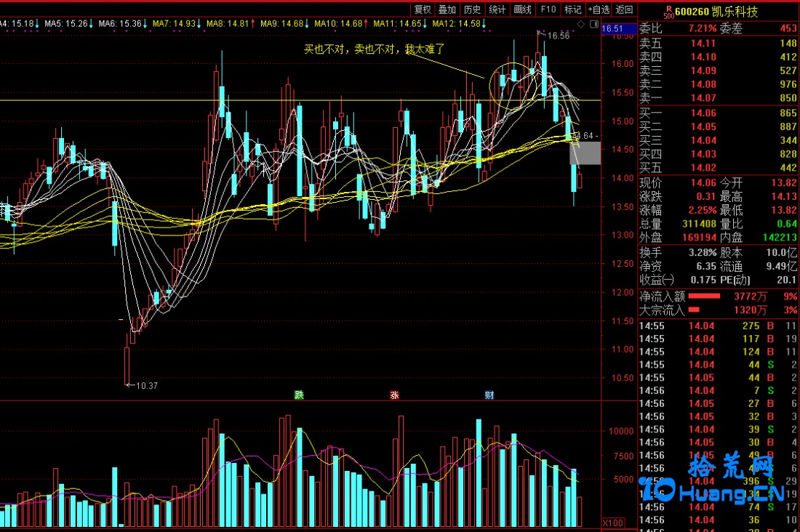Click the stock title 600260 凯乐科技
Screen dimensions: 800x532
[x=716, y=12]
